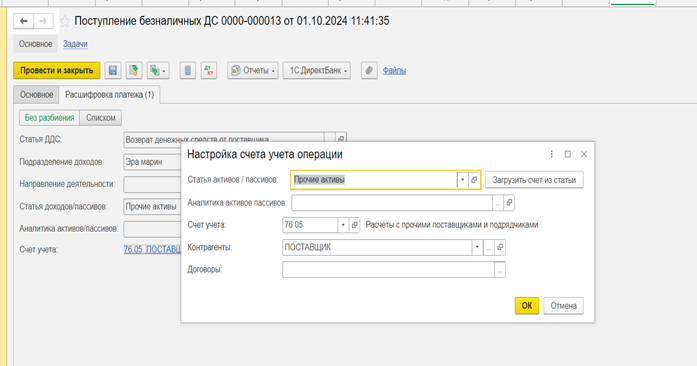Go back with the left arrow button
Screen dimensions: 697x366
[24, 21]
